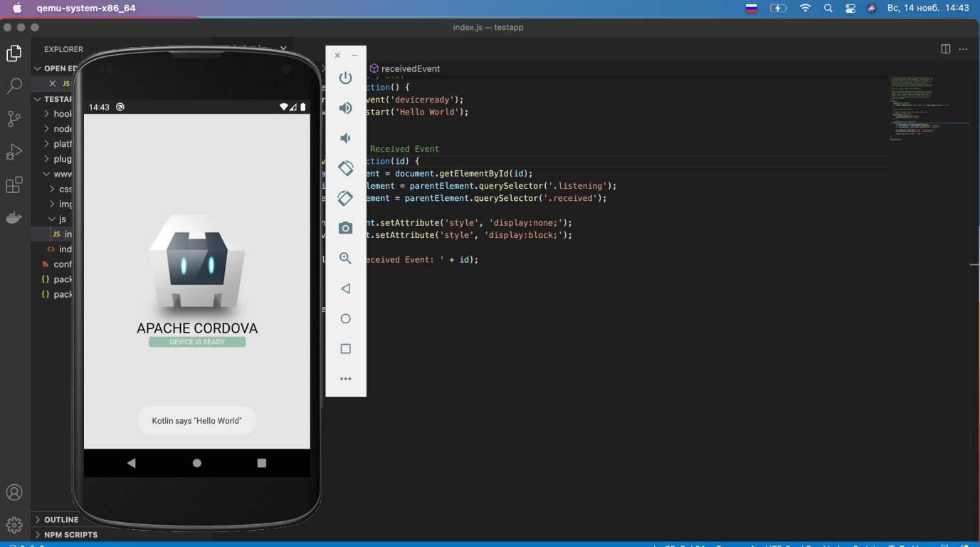Tap Android recents button in navigation bar
This screenshot has width=980, height=547.
tap(262, 463)
